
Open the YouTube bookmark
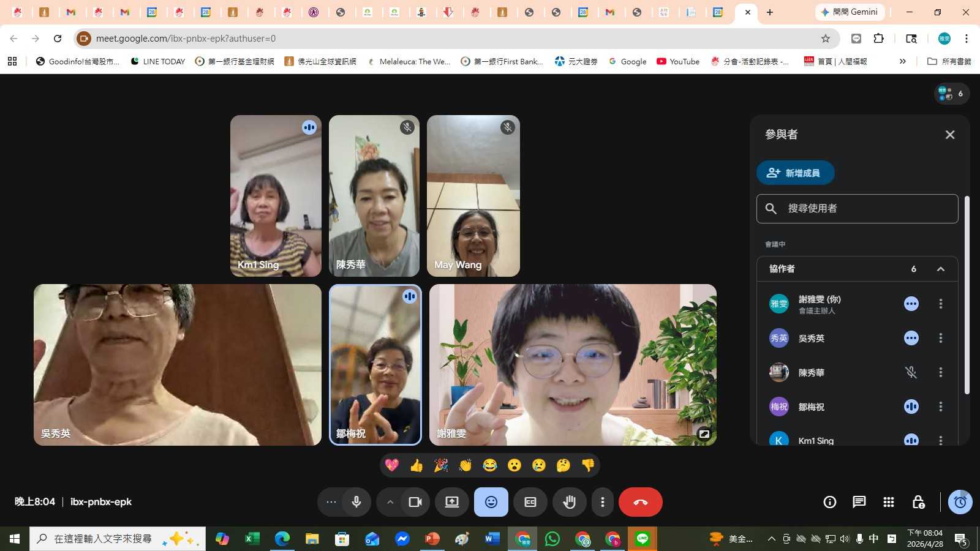point(678,61)
